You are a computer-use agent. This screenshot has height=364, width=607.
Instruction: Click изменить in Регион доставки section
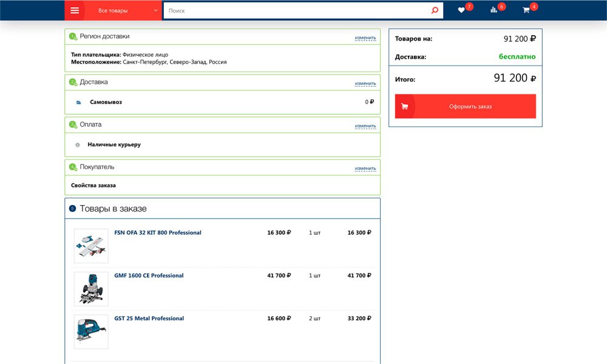365,38
